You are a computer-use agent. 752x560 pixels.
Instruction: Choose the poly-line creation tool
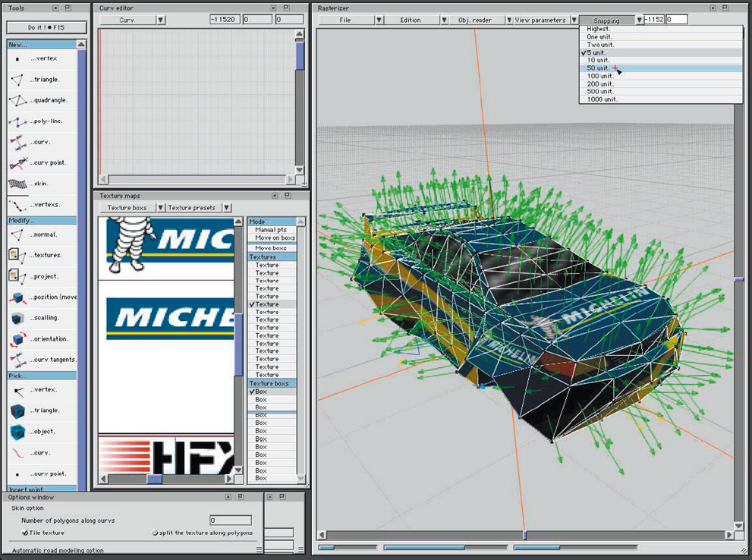[x=17, y=121]
